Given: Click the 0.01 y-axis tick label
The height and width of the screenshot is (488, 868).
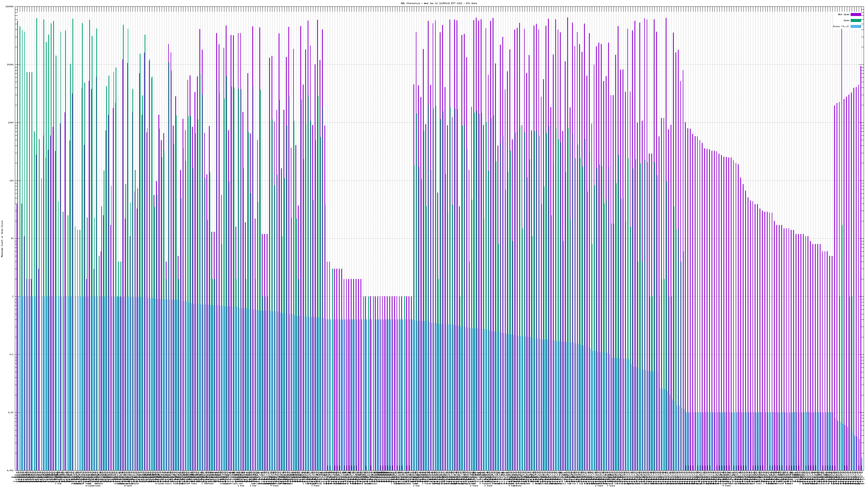Looking at the screenshot, I should tap(11, 413).
